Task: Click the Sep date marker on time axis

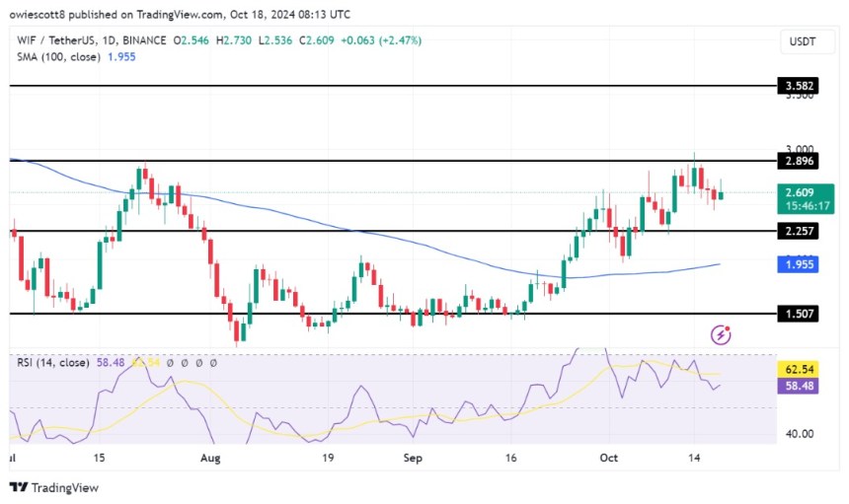Action: [x=413, y=458]
